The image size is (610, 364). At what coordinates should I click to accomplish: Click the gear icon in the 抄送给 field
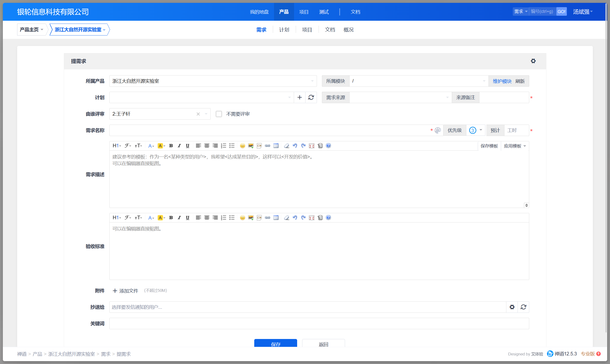(512, 307)
